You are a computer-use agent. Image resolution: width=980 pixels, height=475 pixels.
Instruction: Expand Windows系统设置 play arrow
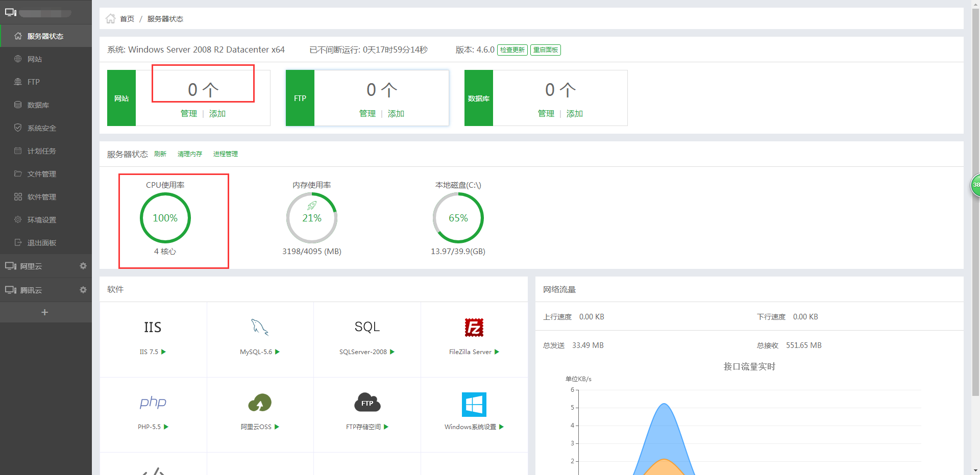[502, 427]
